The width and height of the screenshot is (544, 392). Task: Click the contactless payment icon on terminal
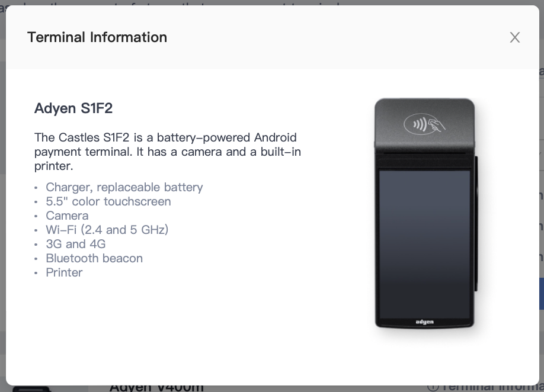click(424, 124)
